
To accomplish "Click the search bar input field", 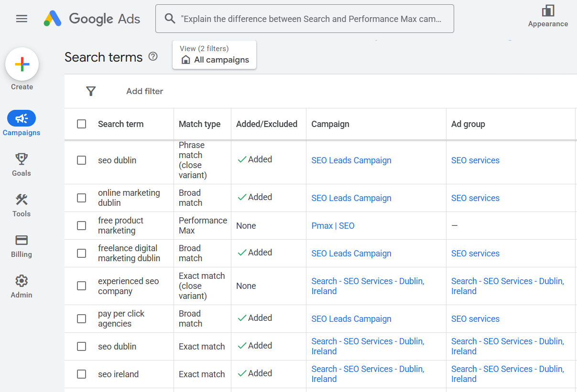I will click(305, 19).
